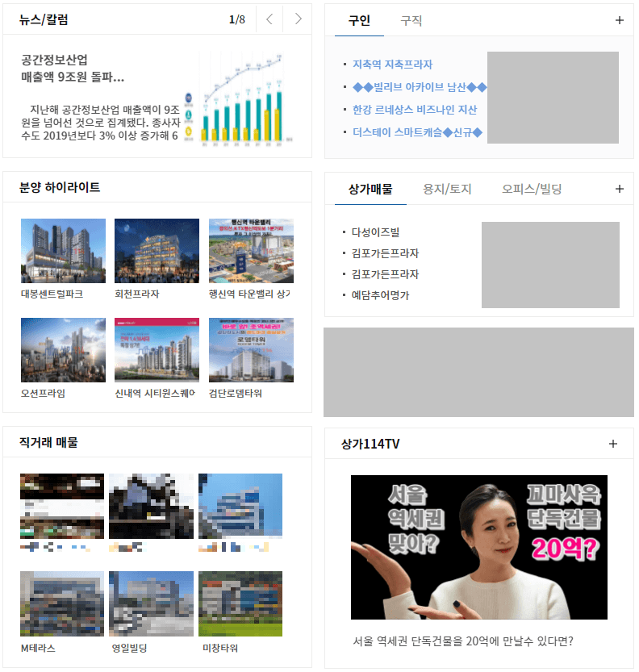Click the 회천프라자 caption
The height and width of the screenshot is (672, 639).
click(136, 294)
